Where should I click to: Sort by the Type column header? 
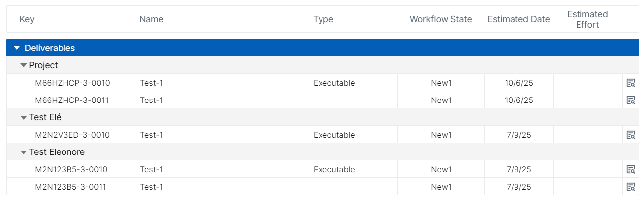[x=323, y=19]
